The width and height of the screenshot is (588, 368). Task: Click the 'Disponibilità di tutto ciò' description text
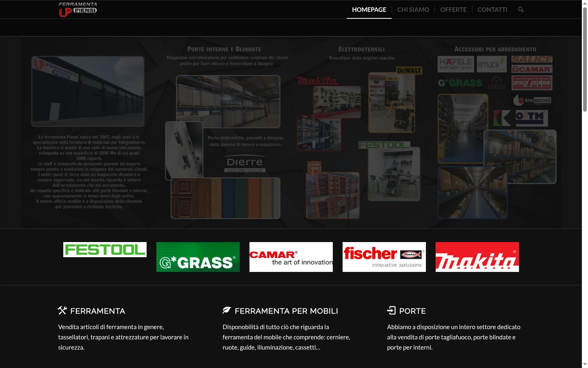[286, 337]
